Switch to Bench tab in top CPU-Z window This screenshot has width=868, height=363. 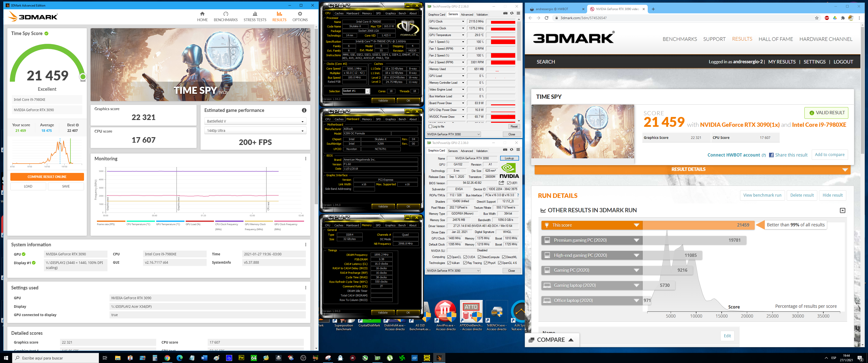point(402,13)
